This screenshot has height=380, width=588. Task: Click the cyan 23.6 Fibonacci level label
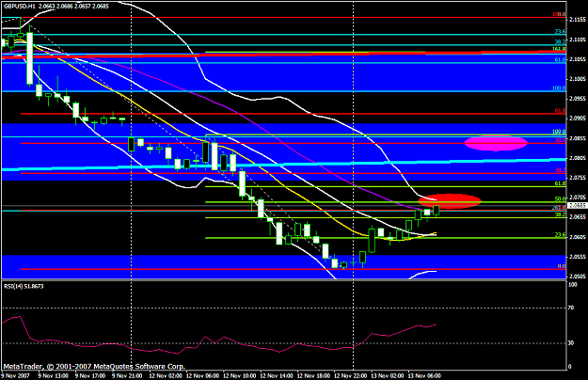click(561, 31)
